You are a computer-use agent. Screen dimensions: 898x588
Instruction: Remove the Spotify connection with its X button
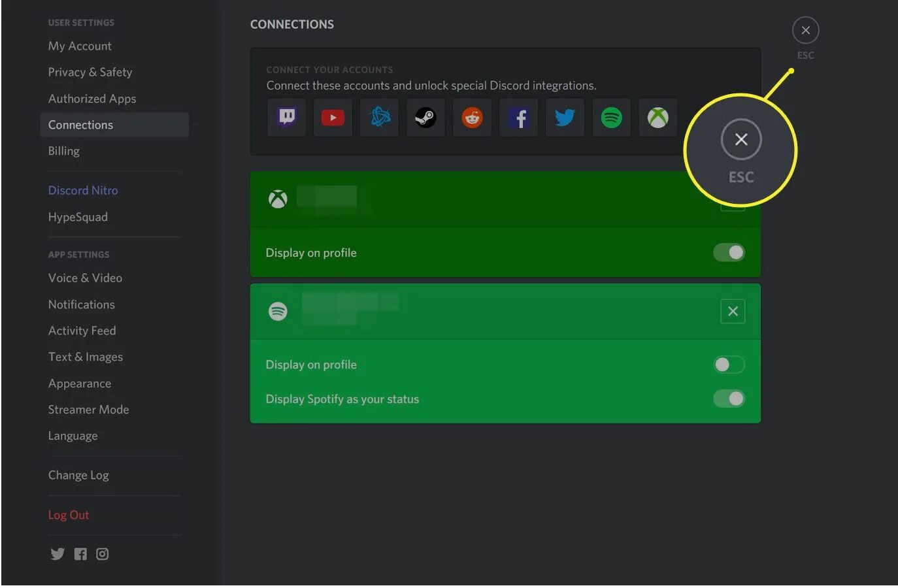click(733, 312)
